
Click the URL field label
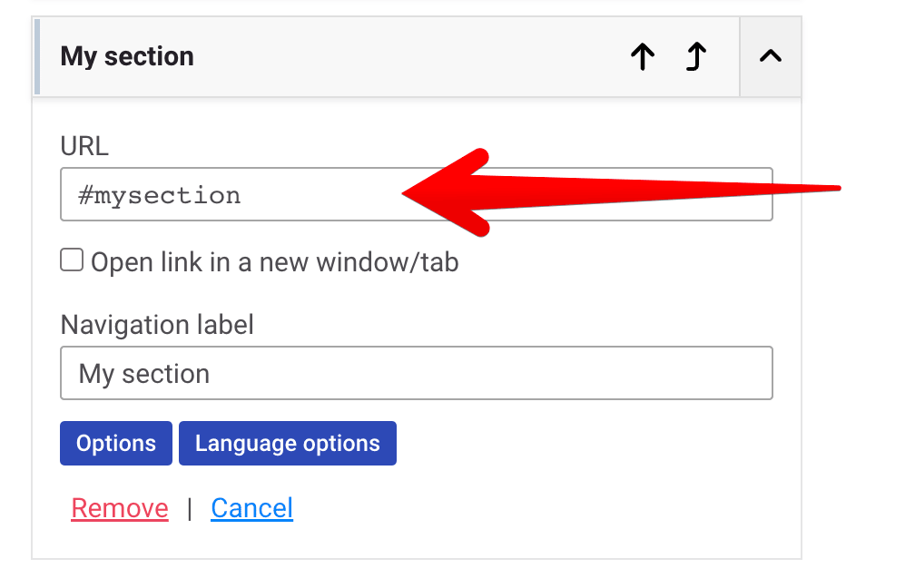pos(84,146)
